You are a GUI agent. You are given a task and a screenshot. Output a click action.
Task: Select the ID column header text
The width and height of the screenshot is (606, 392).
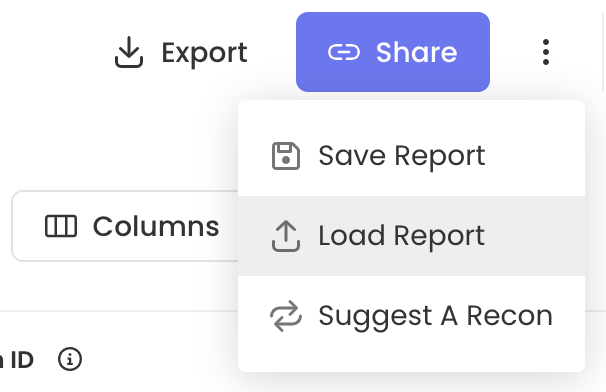[x=22, y=360]
